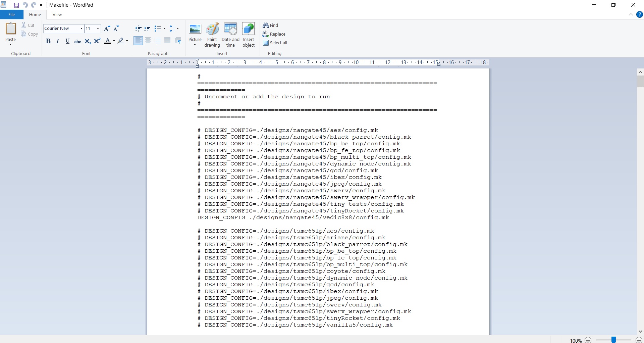
Task: Cut the selected text
Action: (28, 25)
